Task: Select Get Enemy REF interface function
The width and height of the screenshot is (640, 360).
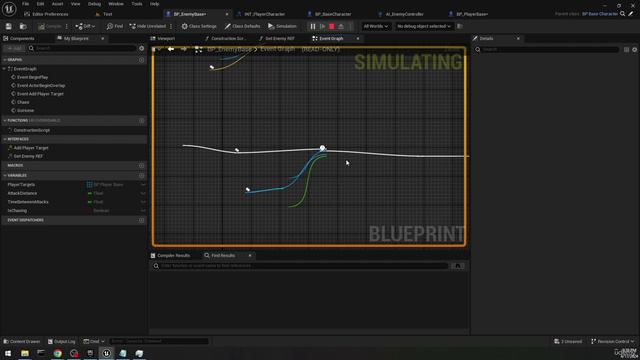Action: (28, 156)
